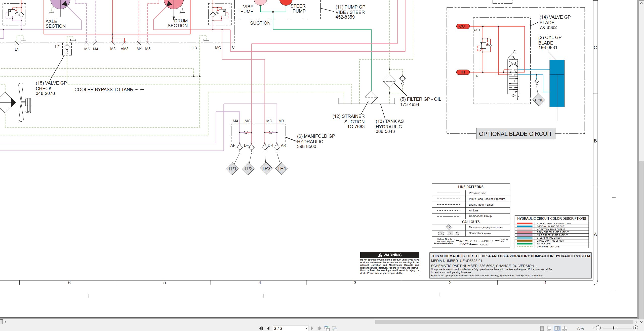This screenshot has width=644, height=331.
Task: Click the Pilot / Load Sensing Pressure row
Action: 471,199
